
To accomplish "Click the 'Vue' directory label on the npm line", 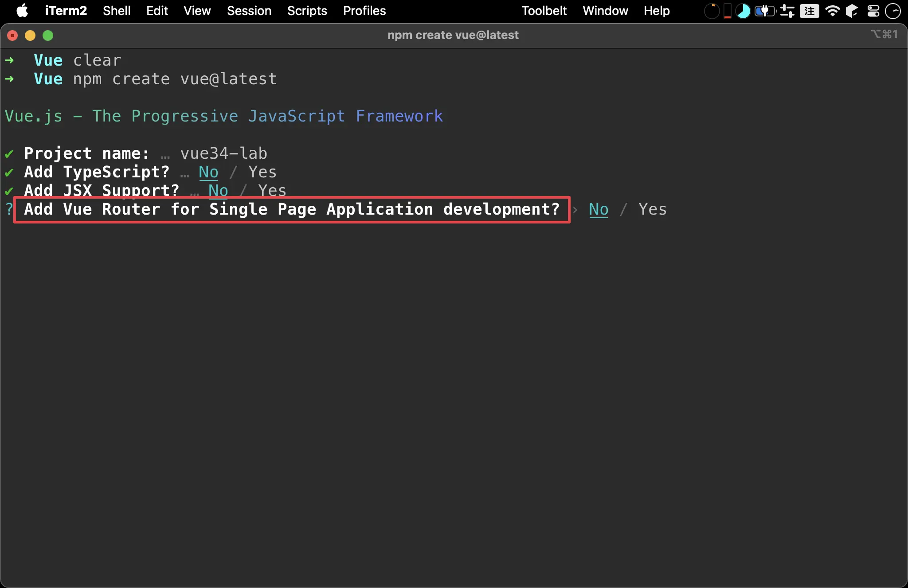I will tap(48, 79).
